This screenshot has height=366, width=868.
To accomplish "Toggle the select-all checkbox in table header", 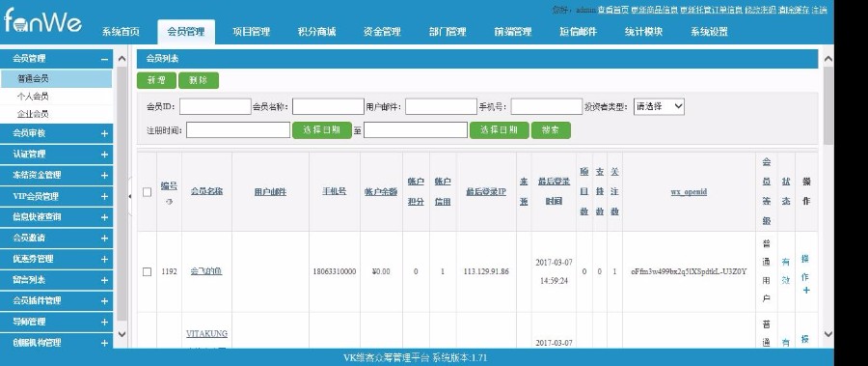I will point(147,192).
